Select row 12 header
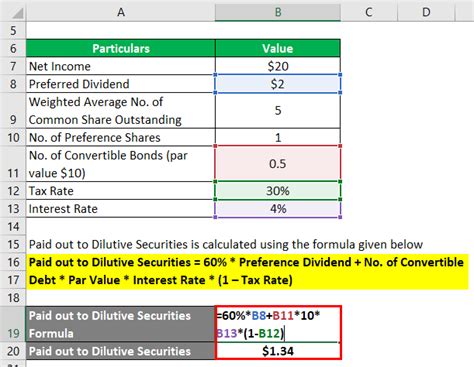The image size is (474, 367). click(x=13, y=191)
